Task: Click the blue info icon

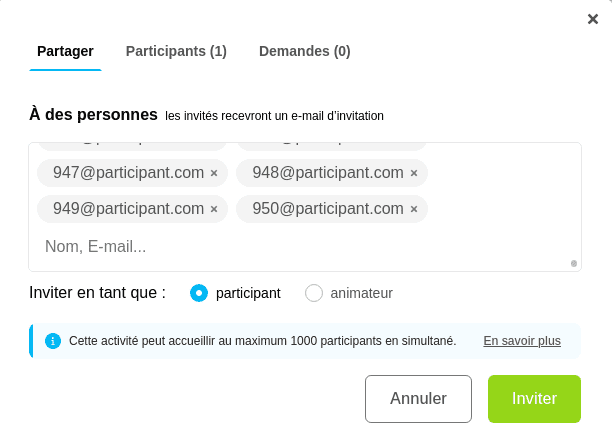Action: pos(53,341)
